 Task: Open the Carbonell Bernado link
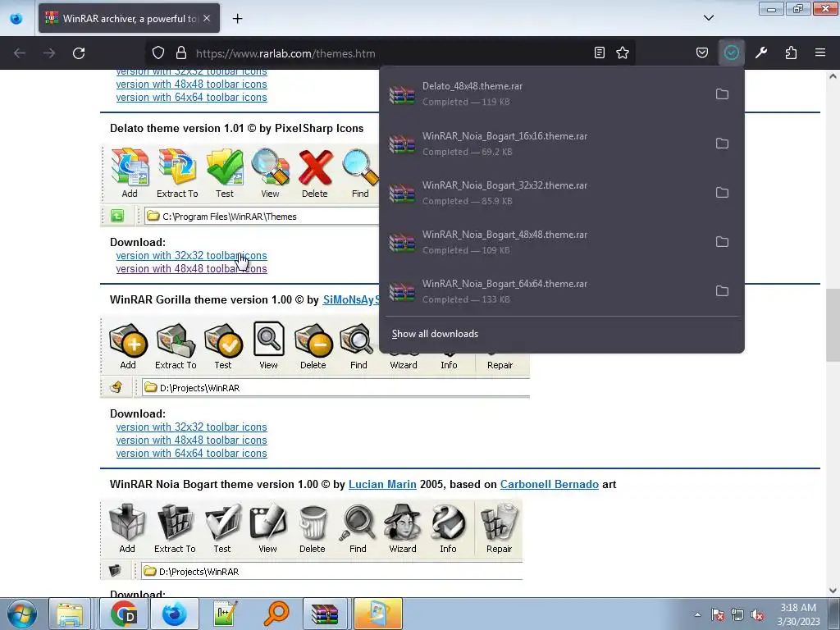point(549,484)
